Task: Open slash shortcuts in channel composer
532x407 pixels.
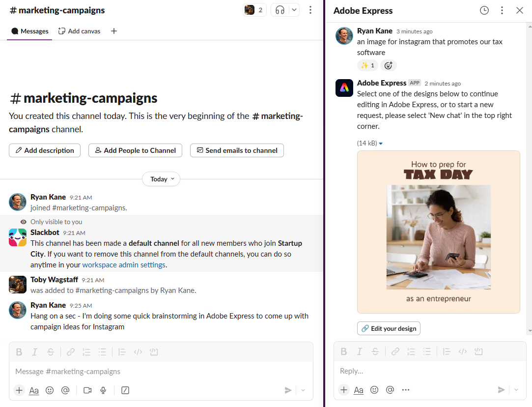Action: coord(125,390)
